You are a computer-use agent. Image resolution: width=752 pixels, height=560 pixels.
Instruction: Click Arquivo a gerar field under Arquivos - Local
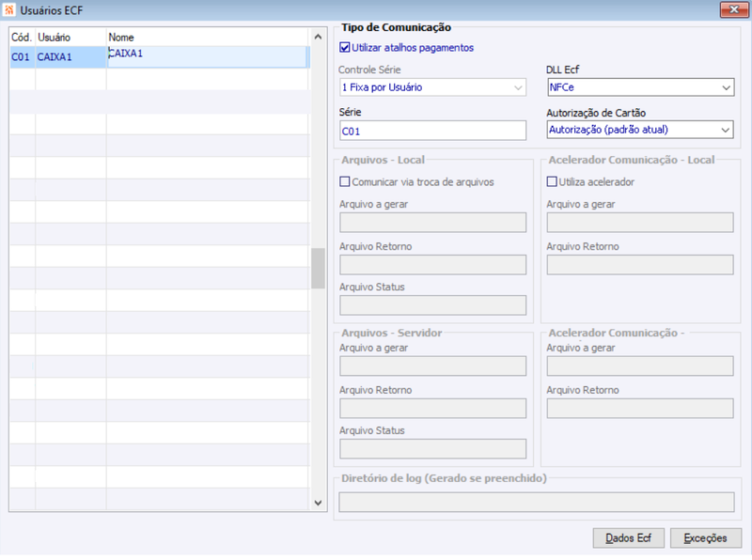coord(432,223)
